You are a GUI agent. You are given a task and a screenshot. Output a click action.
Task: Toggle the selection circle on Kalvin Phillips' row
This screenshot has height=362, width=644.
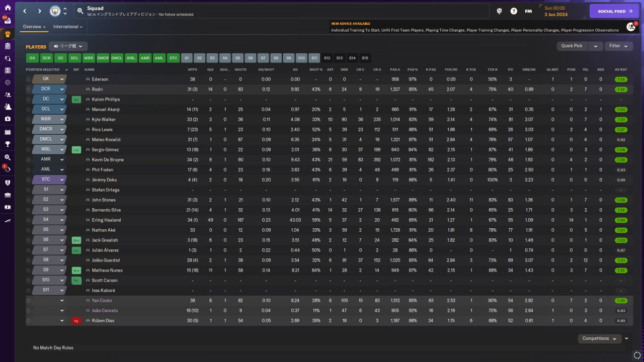tap(29, 100)
